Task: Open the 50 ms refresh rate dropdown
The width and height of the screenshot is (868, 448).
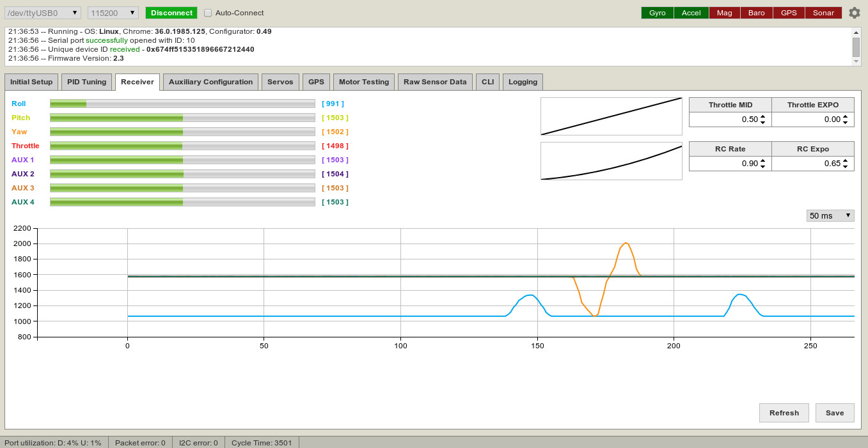Action: tap(830, 215)
